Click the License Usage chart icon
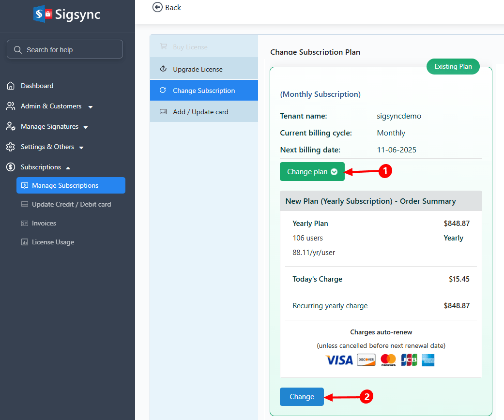504x420 pixels. click(25, 242)
